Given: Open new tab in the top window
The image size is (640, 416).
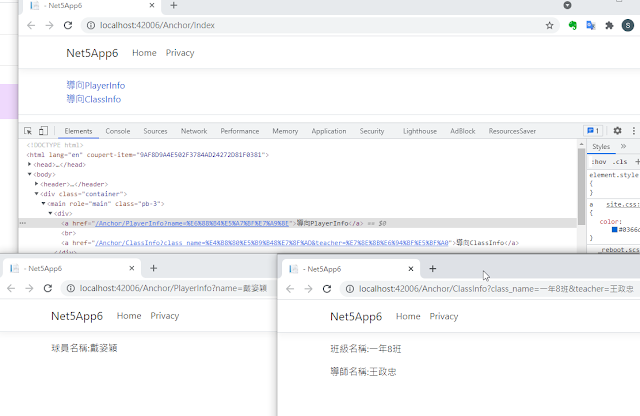Looking at the screenshot, I should point(173,5).
